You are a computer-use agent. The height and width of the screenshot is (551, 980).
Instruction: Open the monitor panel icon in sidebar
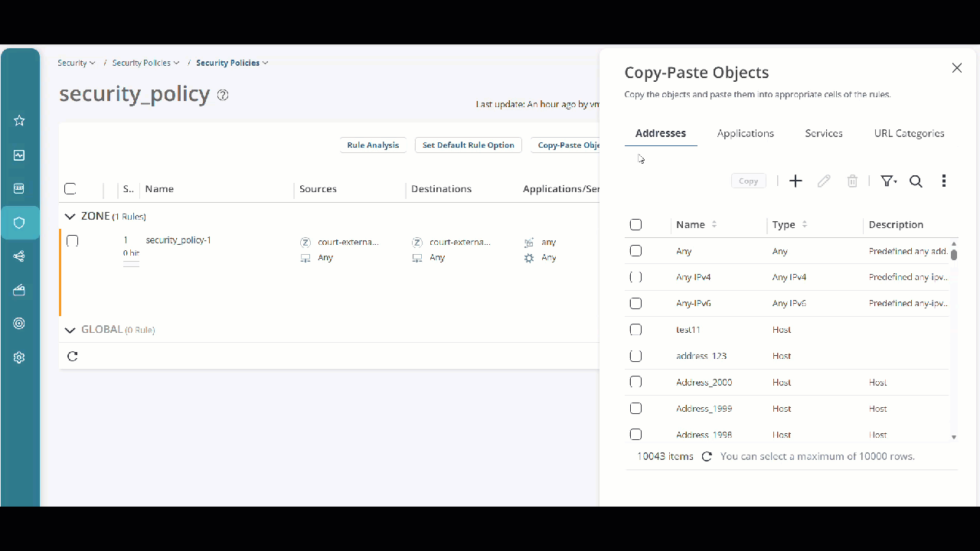pos(19,188)
